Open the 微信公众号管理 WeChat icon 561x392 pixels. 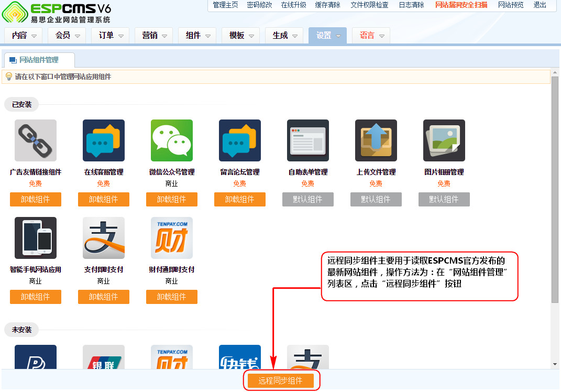click(172, 140)
